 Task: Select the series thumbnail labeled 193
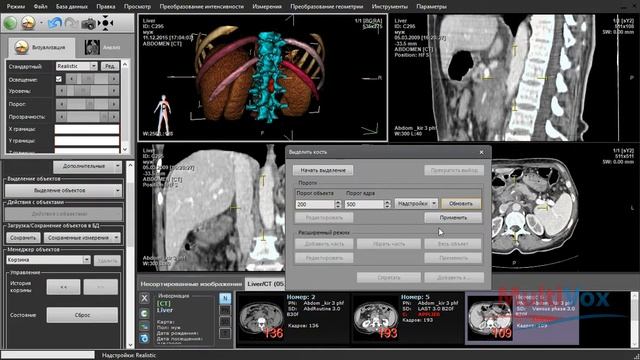click(376, 318)
